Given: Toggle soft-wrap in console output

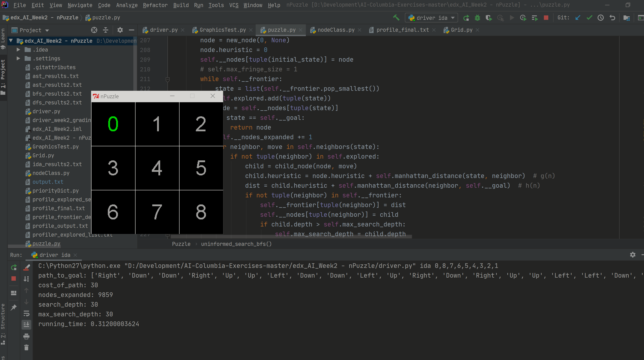Looking at the screenshot, I should (27, 314).
